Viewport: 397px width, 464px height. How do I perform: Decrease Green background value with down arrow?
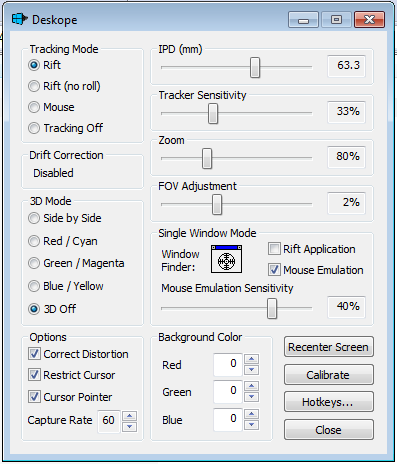(252, 397)
